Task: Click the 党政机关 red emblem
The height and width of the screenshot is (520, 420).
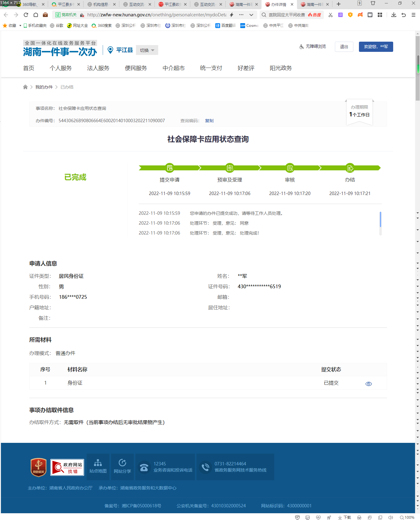Action: coord(39,467)
